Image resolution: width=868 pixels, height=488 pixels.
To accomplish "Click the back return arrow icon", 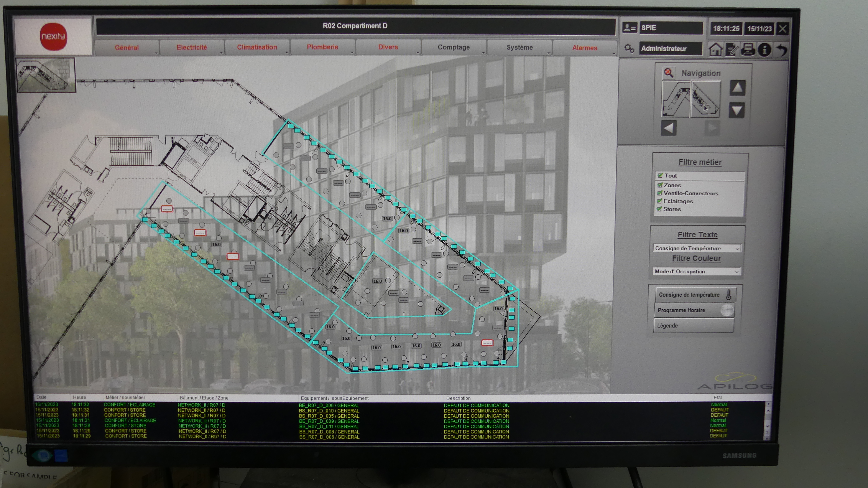I will (782, 50).
